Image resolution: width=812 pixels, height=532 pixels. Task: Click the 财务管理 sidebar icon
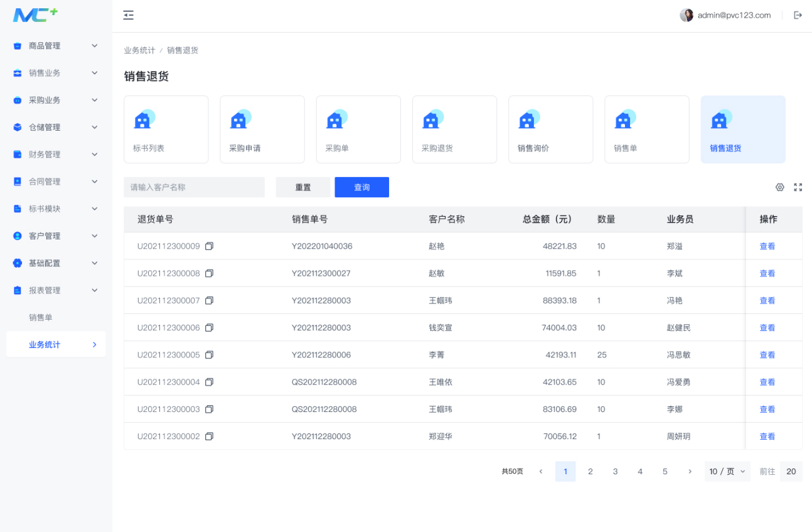18,155
